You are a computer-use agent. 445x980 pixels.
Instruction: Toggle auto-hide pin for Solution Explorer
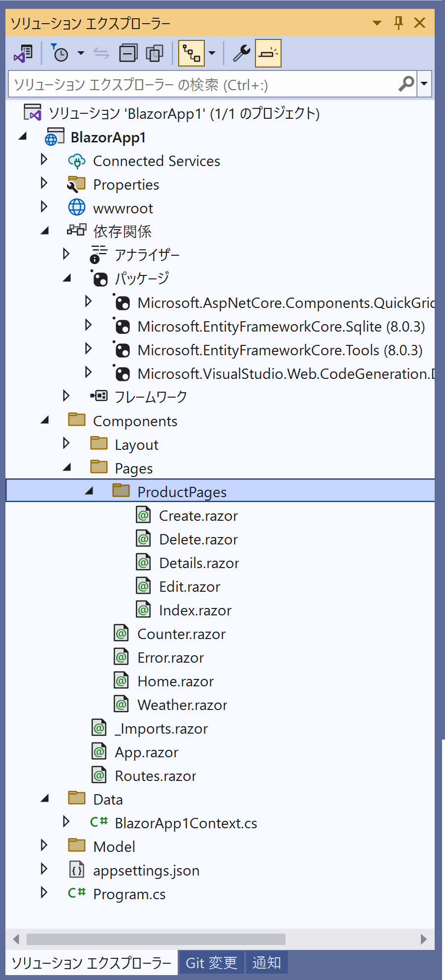coord(399,23)
